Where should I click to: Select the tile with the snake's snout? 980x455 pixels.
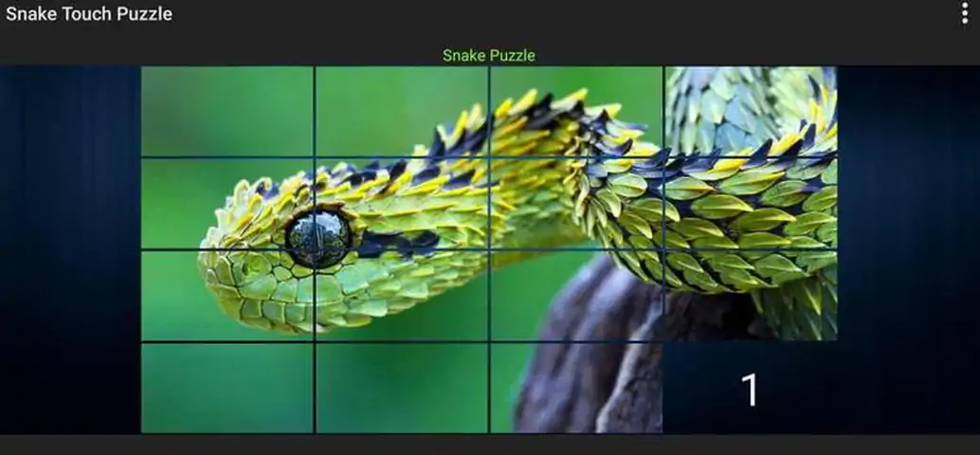point(227,295)
